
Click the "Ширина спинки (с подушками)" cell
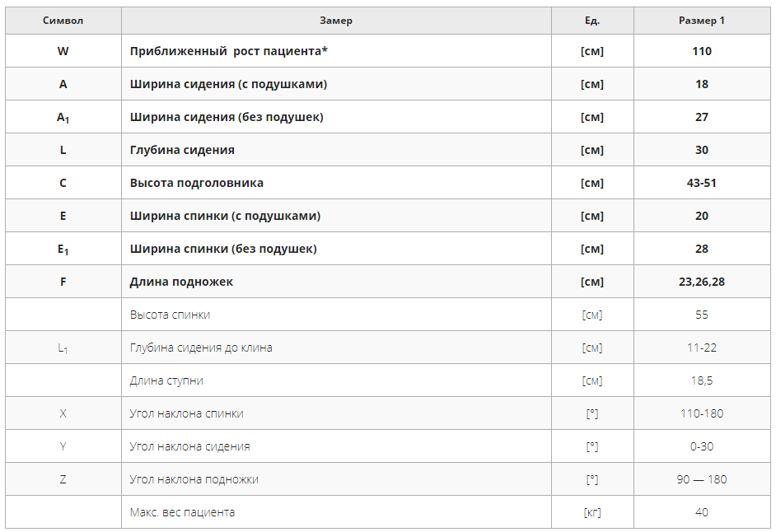(x=225, y=216)
